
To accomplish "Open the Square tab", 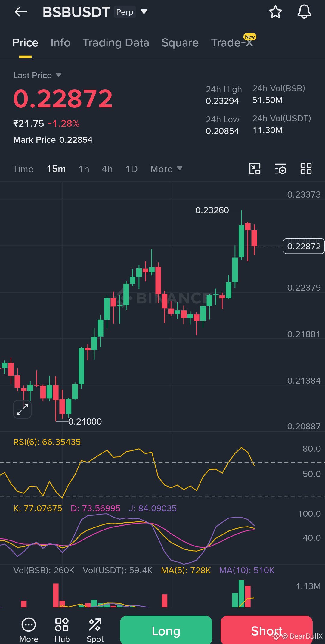I will click(x=180, y=43).
